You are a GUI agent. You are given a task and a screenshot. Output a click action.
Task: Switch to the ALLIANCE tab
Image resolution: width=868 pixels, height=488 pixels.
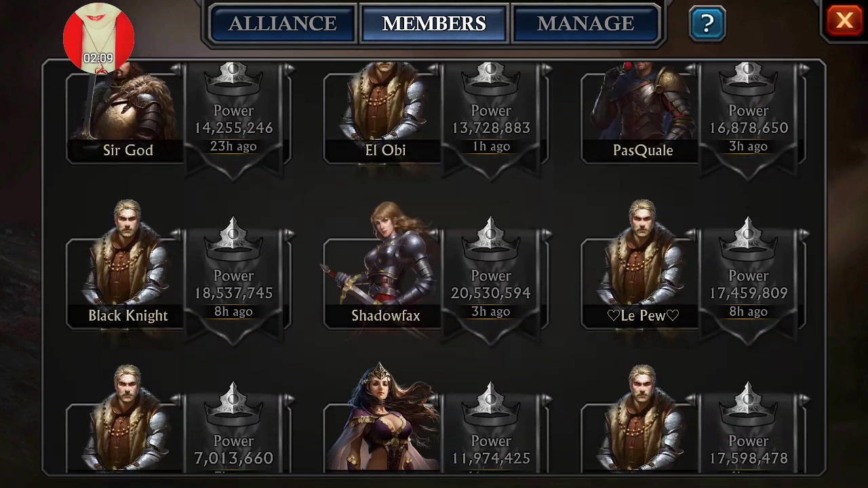point(283,24)
